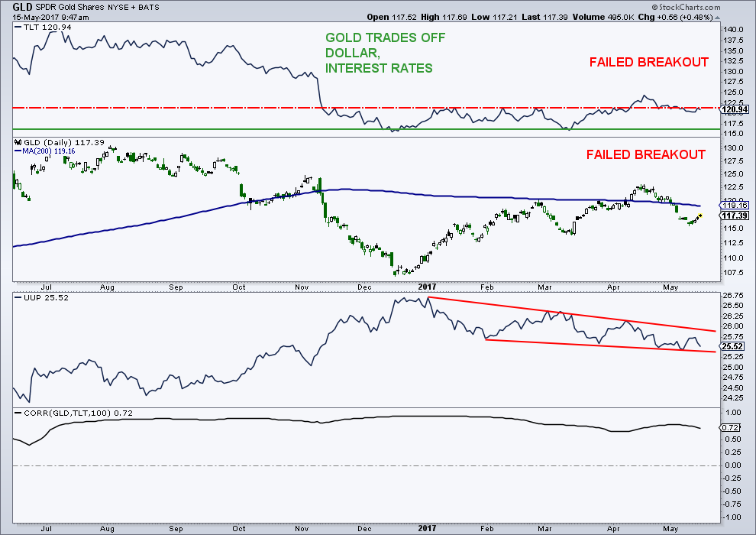Click the 112.5 tick on the GLD axis
This screenshot has height=535, width=756.
(733, 242)
